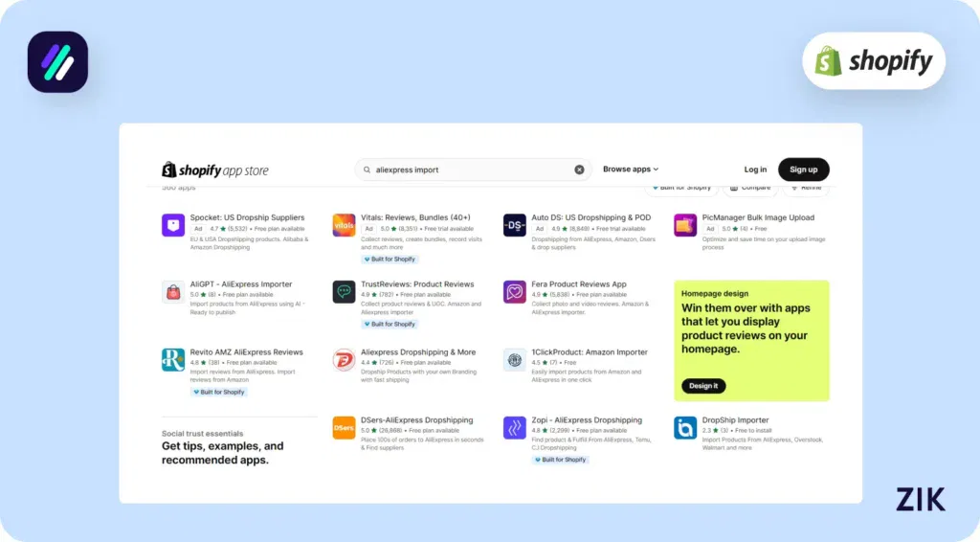Open the DSers orange app icon
Viewport: 980px width, 542px height.
pos(344,428)
